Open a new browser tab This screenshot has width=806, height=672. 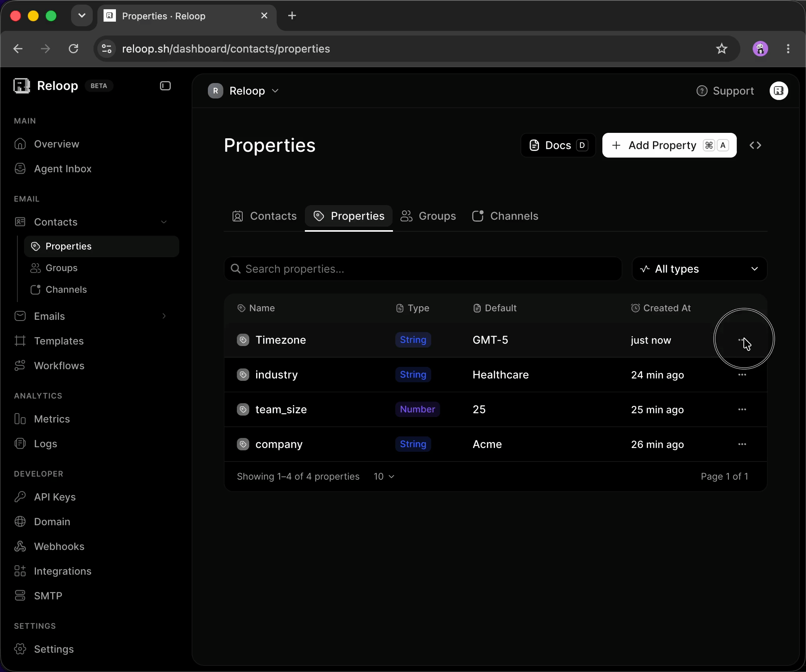pos(292,16)
